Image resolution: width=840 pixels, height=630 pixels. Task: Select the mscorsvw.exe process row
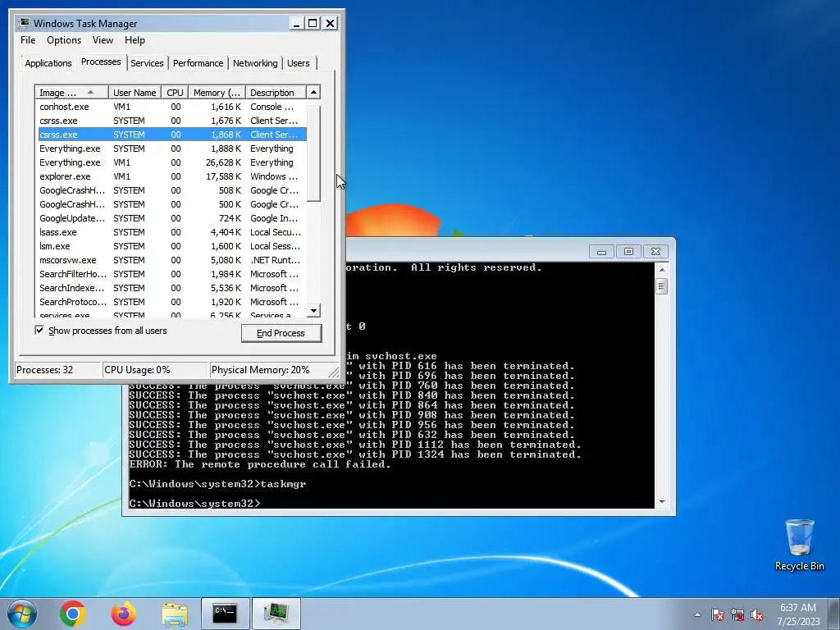[171, 260]
